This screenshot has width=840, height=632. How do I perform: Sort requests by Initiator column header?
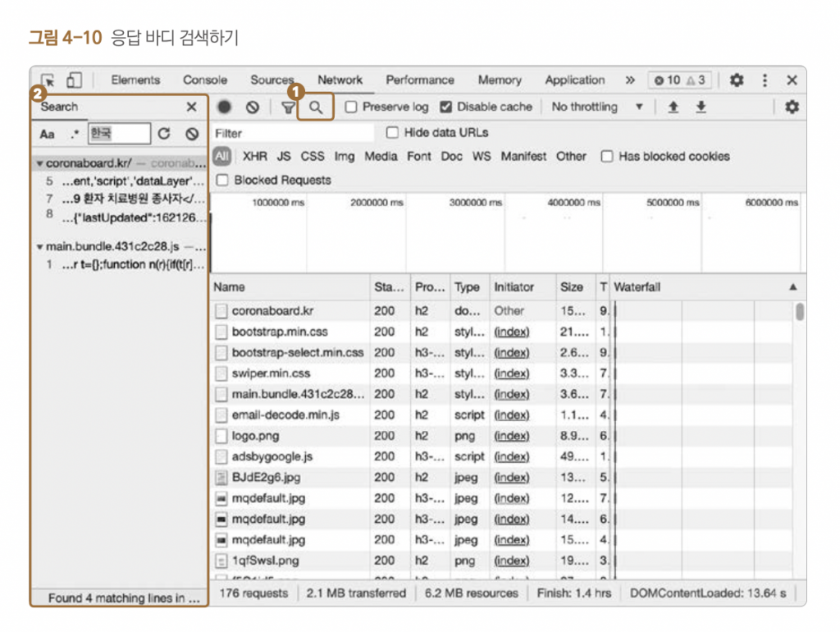pos(523,287)
